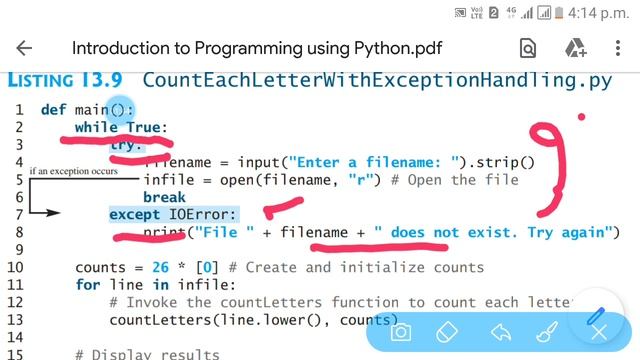Tap the '# Create and initialize counts' comment
640x360 pixels.
click(x=356, y=268)
